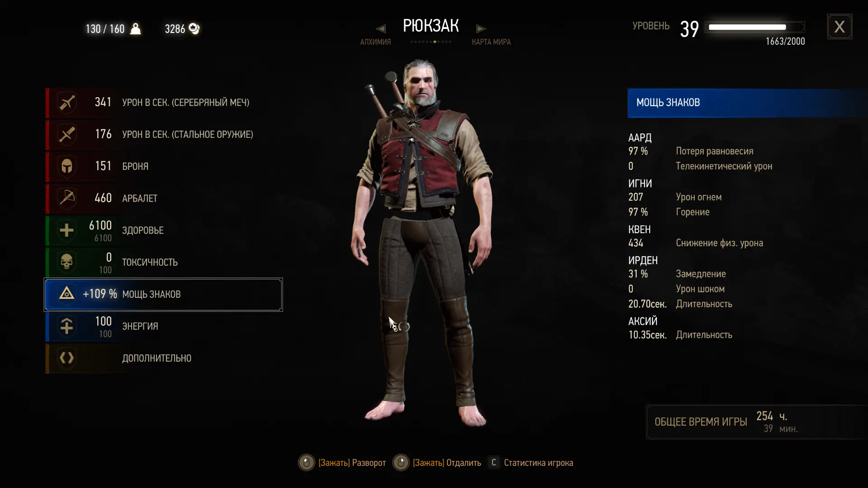Close the menu with X button
The height and width of the screenshot is (488, 868).
(x=840, y=27)
